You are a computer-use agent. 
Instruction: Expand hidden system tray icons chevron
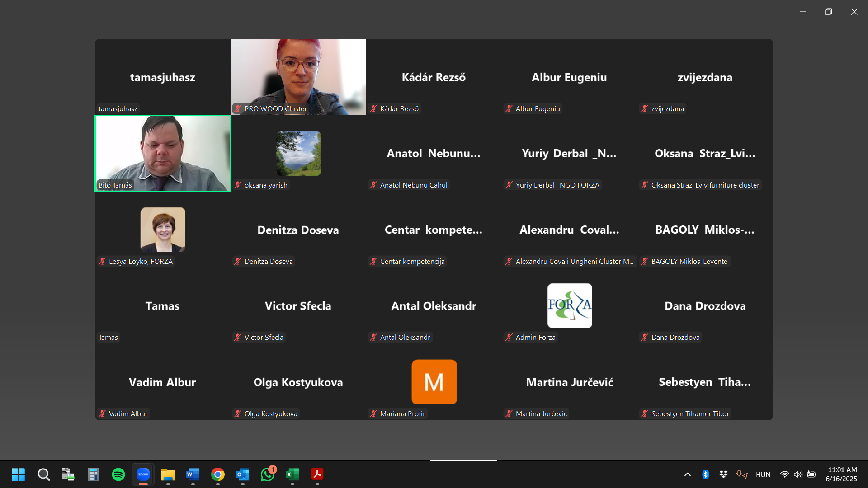tap(688, 474)
